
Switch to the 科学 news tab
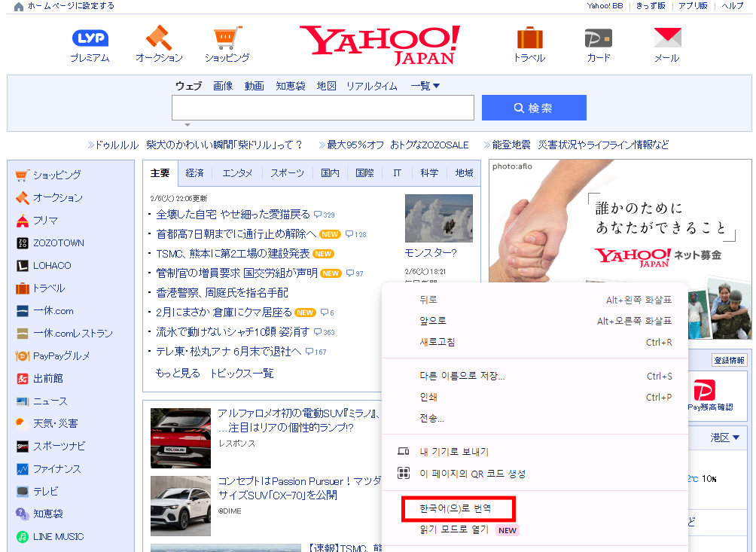tap(429, 173)
